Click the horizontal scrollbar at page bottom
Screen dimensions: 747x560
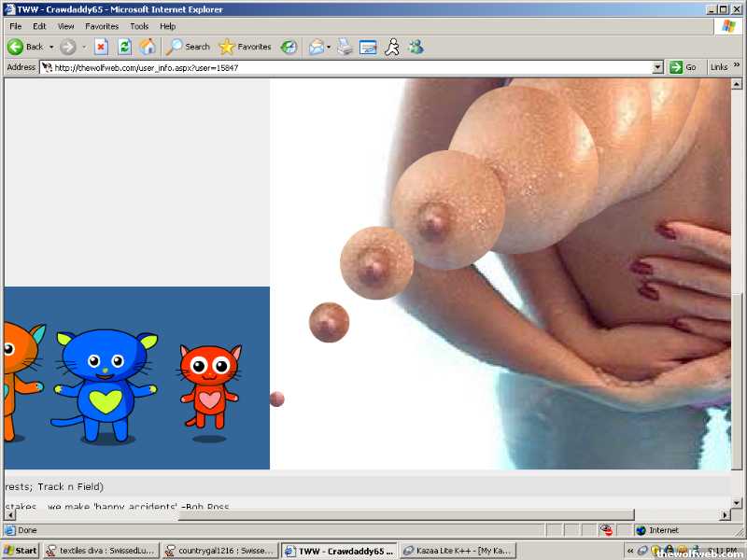point(373,514)
